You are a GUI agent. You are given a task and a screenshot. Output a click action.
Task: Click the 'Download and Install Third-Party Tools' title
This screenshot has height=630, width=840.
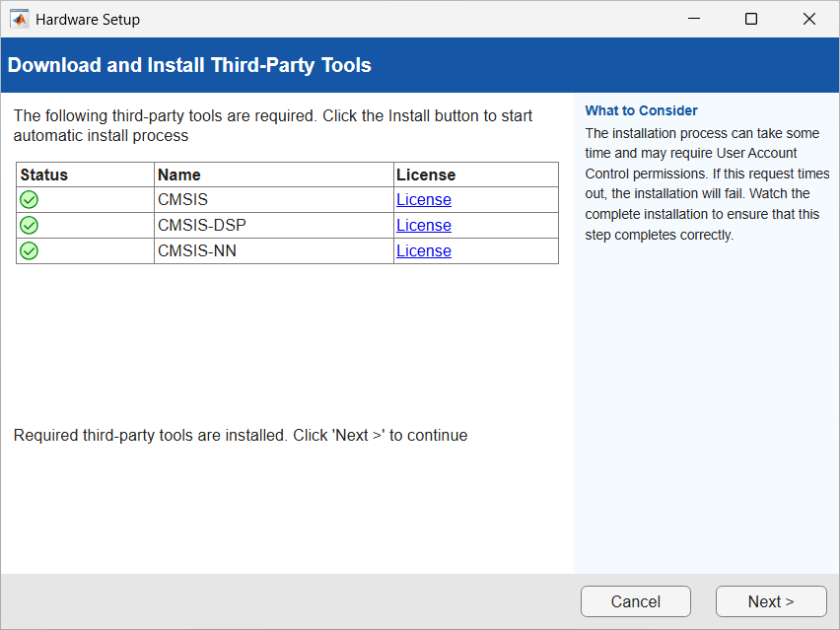coord(189,65)
